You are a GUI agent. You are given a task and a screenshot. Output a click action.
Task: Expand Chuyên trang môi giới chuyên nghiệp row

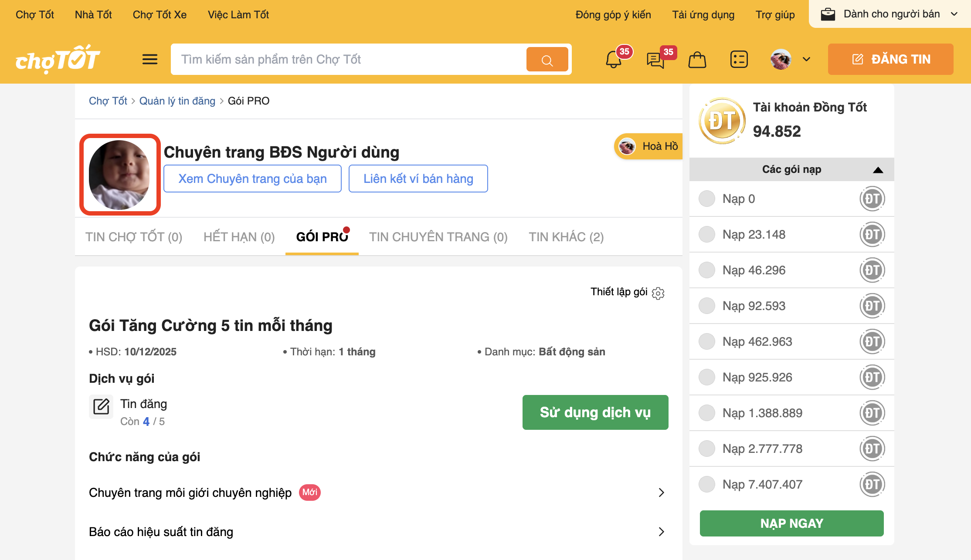point(661,493)
